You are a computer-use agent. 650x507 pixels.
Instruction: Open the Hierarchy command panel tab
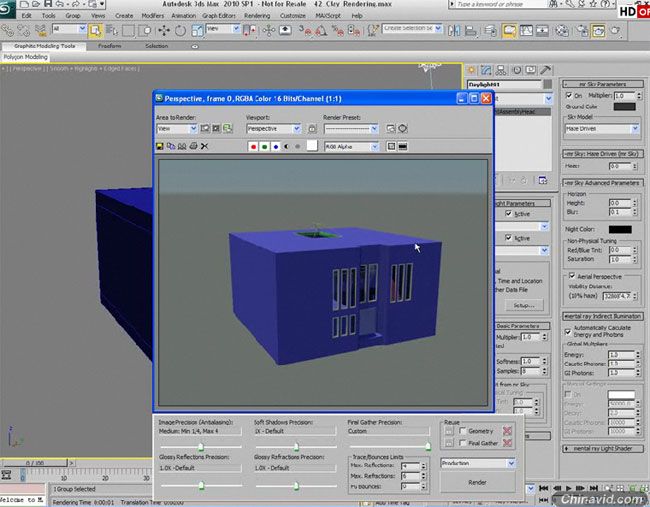[x=501, y=70]
